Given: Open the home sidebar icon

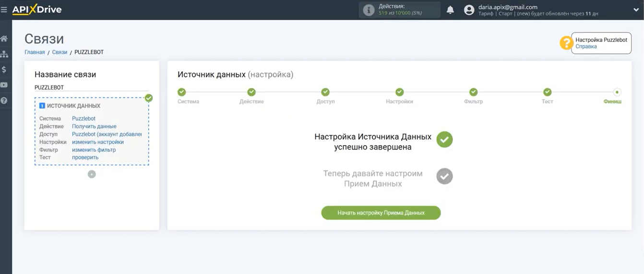Looking at the screenshot, I should (4, 38).
